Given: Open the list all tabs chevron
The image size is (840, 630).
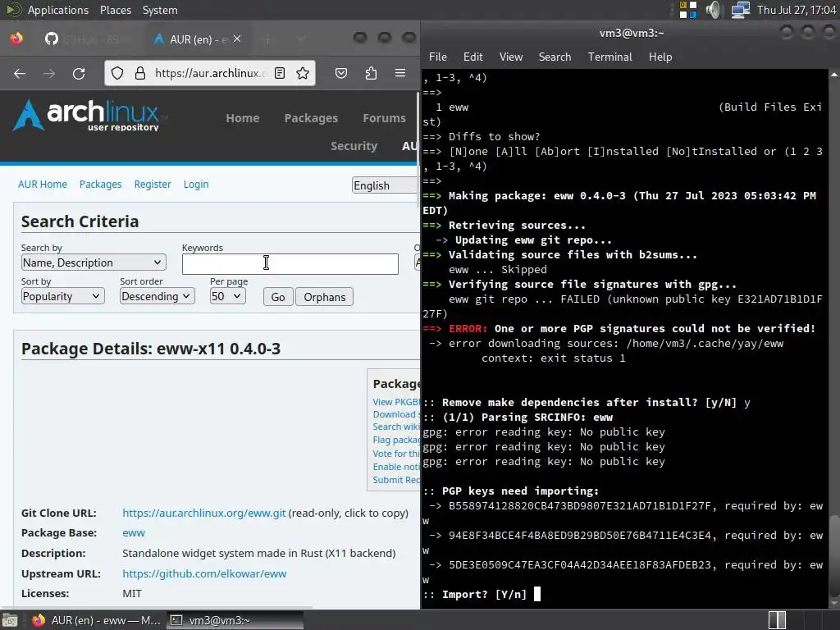Looking at the screenshot, I should 300,39.
